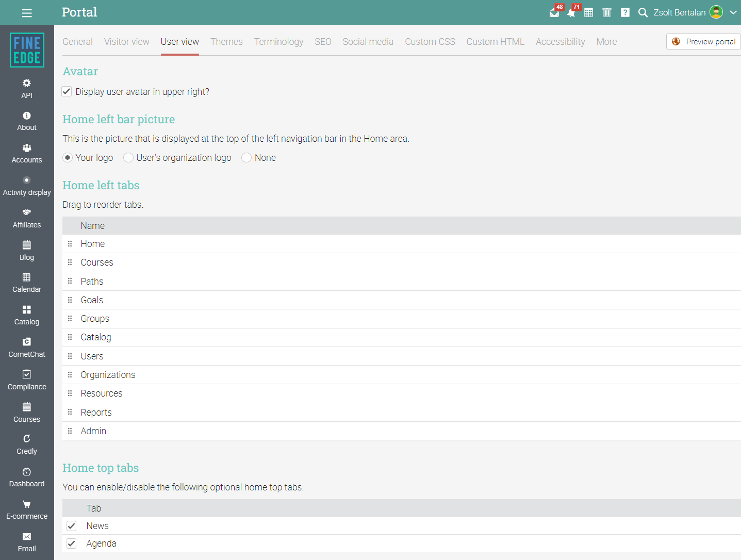This screenshot has width=741, height=560.
Task: Open the Custom CSS tab
Action: click(430, 42)
